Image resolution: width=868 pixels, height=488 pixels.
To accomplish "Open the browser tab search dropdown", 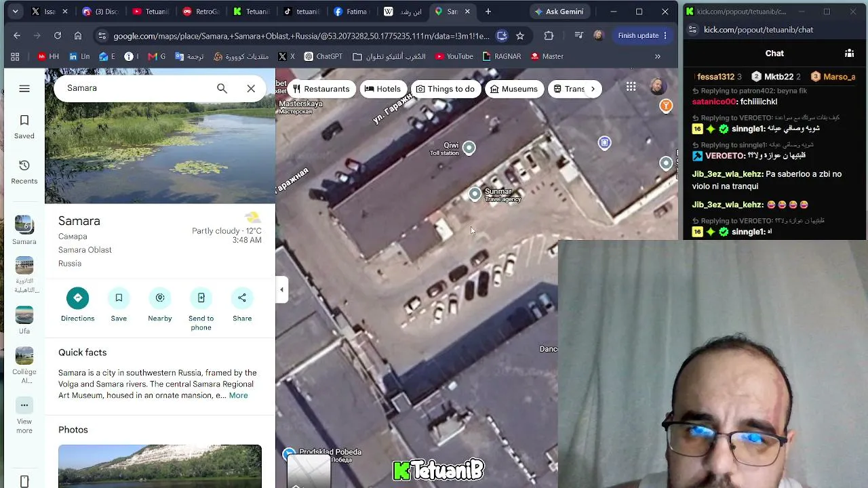I will pyautogui.click(x=15, y=12).
